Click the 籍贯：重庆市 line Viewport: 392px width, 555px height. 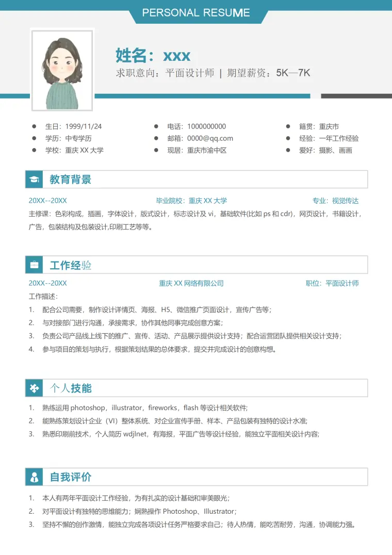click(x=319, y=126)
